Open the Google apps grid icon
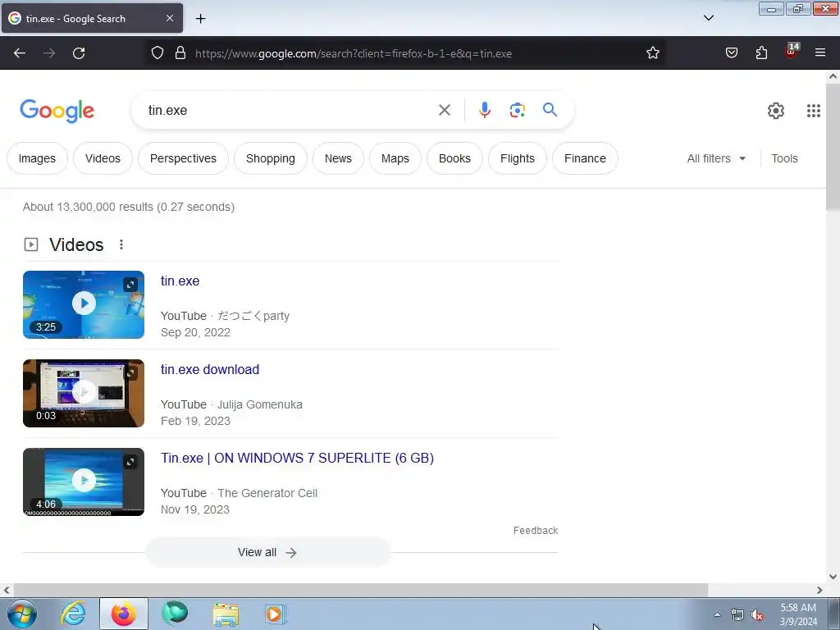 813,111
